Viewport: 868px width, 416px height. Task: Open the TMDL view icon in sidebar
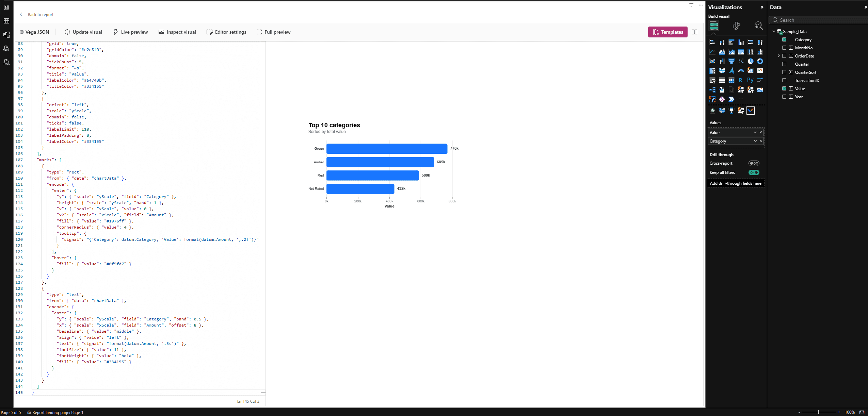[6, 62]
